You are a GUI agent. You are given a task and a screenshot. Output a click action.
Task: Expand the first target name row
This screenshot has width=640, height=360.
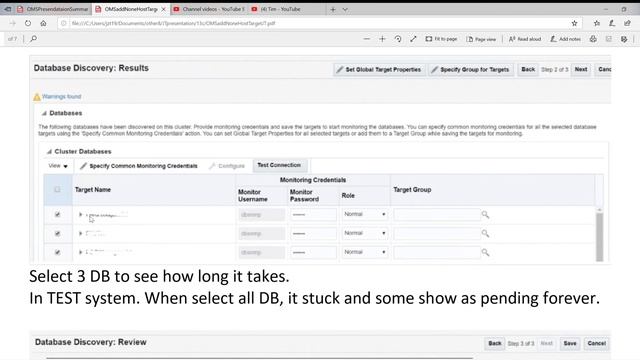click(x=80, y=214)
